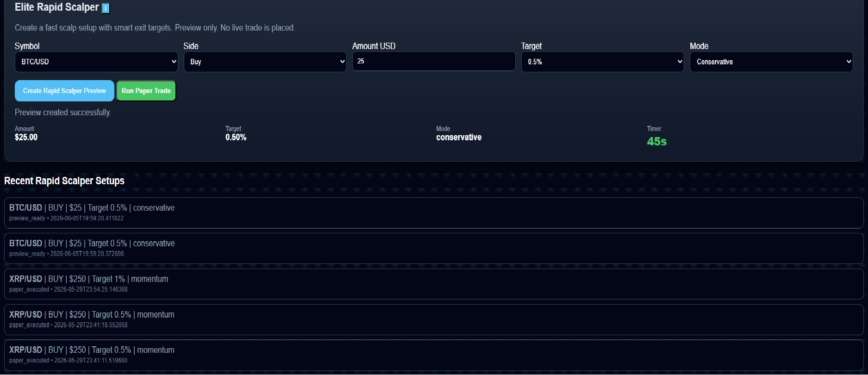Click the info icon beside Elite Rapid Scalper

tap(106, 8)
